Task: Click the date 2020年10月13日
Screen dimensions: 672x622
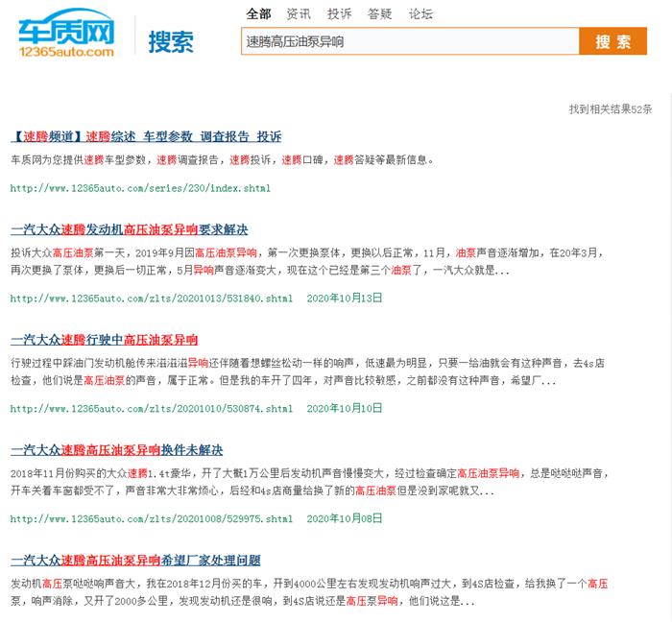Action: (344, 299)
